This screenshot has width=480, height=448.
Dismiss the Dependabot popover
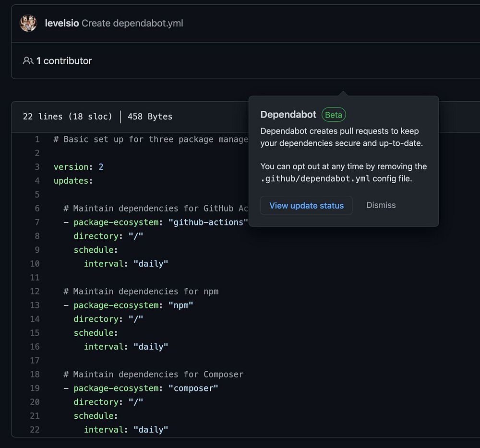tap(381, 205)
